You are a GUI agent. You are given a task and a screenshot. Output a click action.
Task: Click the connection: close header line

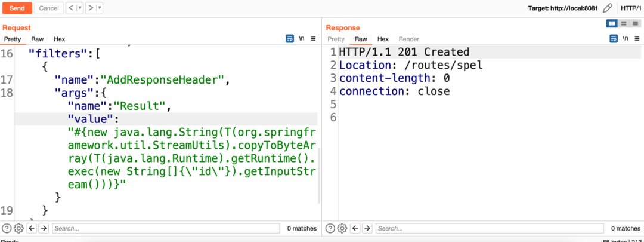click(395, 91)
